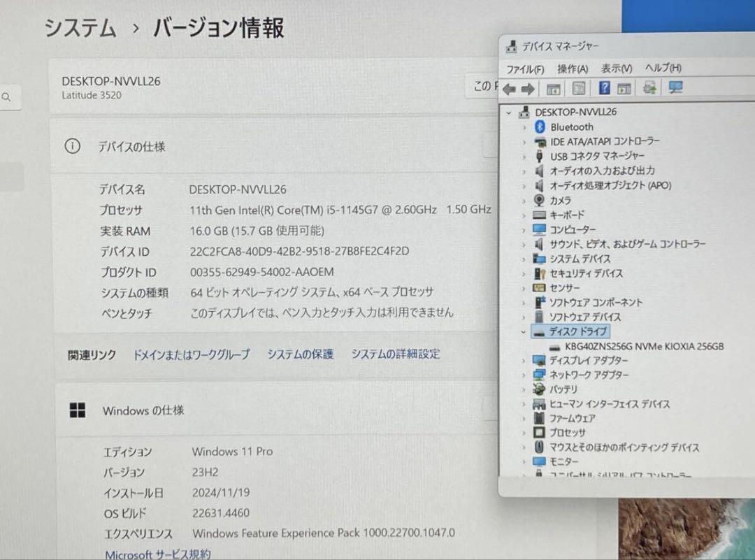Expand ネットワーク アダプター
The image size is (755, 560).
pos(524,375)
